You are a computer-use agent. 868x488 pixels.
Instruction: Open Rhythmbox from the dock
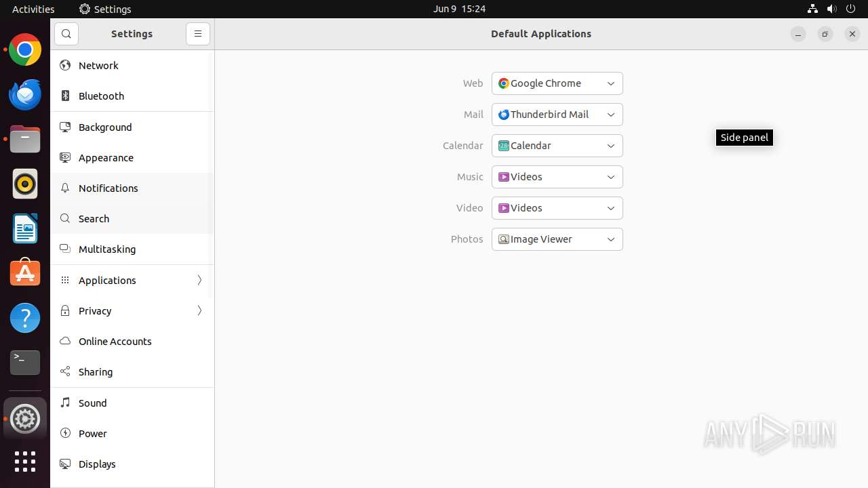25,184
